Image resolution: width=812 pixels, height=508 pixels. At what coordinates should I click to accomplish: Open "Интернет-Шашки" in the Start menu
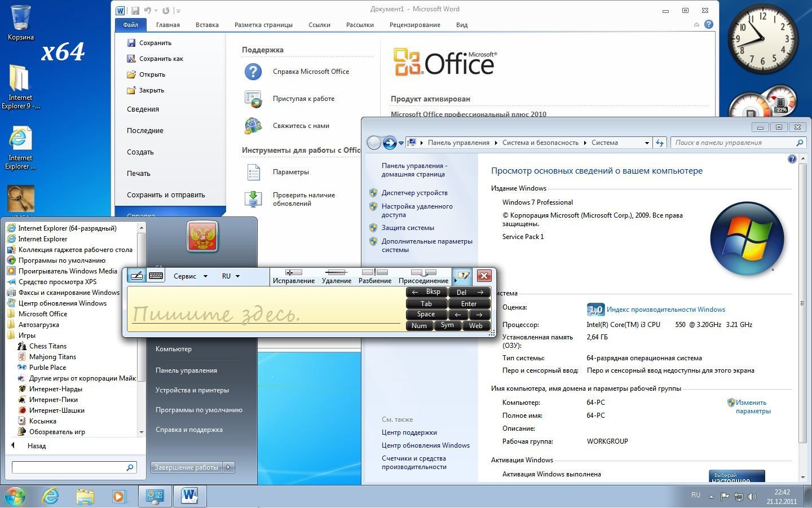57,410
